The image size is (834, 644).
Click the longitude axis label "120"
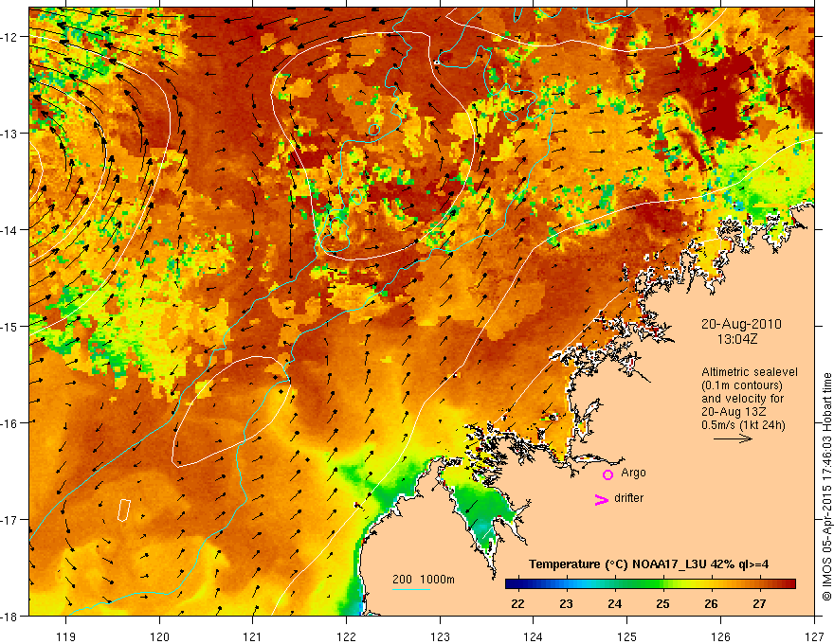pos(159,637)
